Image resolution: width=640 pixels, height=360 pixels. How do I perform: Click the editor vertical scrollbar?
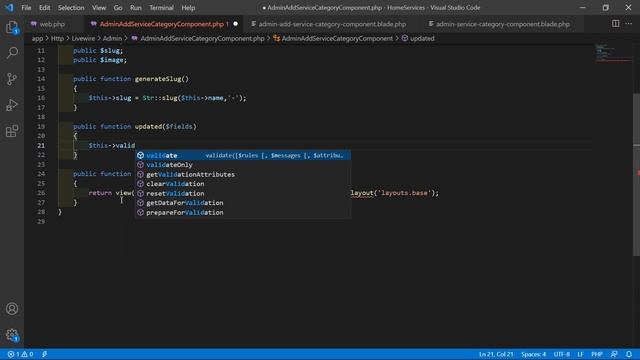636,175
